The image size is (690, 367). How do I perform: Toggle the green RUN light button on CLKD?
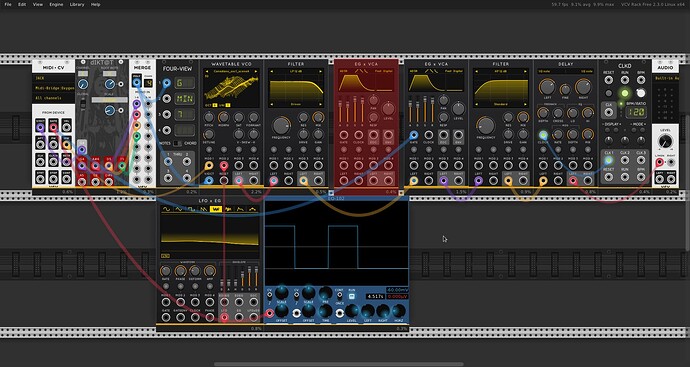point(624,93)
